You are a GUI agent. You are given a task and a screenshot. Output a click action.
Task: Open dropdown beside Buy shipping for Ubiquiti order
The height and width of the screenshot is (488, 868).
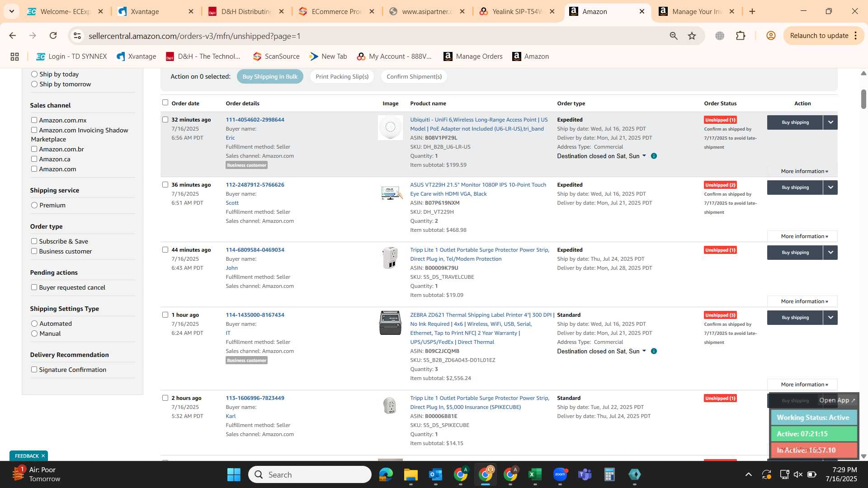830,122
